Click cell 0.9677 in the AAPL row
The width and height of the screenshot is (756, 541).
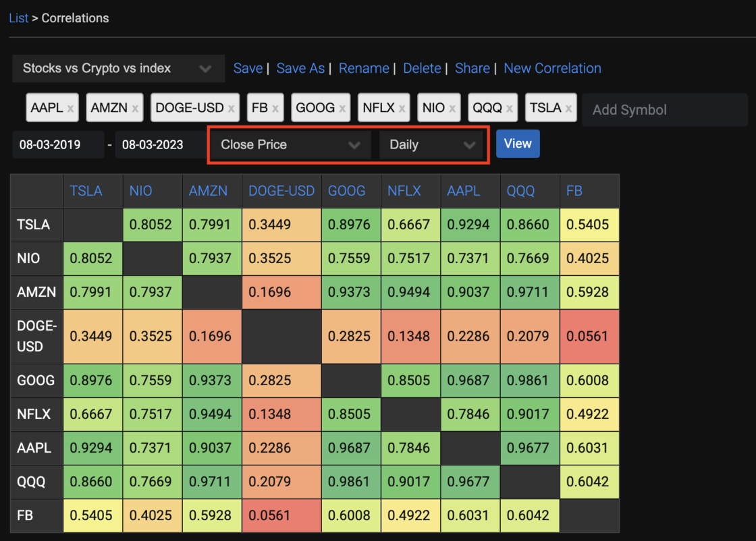[530, 448]
